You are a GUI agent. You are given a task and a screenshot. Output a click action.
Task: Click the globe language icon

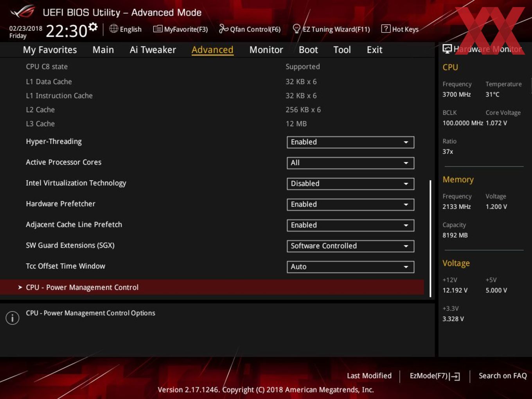(x=113, y=29)
